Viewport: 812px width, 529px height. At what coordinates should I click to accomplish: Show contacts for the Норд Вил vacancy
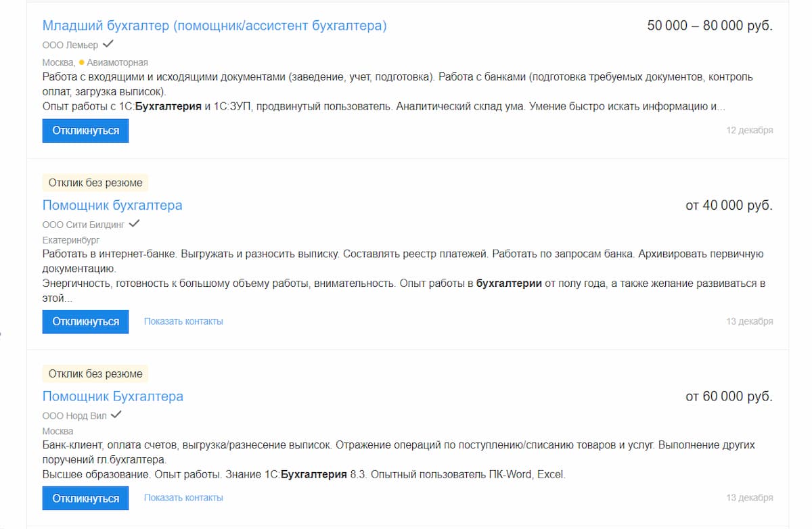[183, 498]
